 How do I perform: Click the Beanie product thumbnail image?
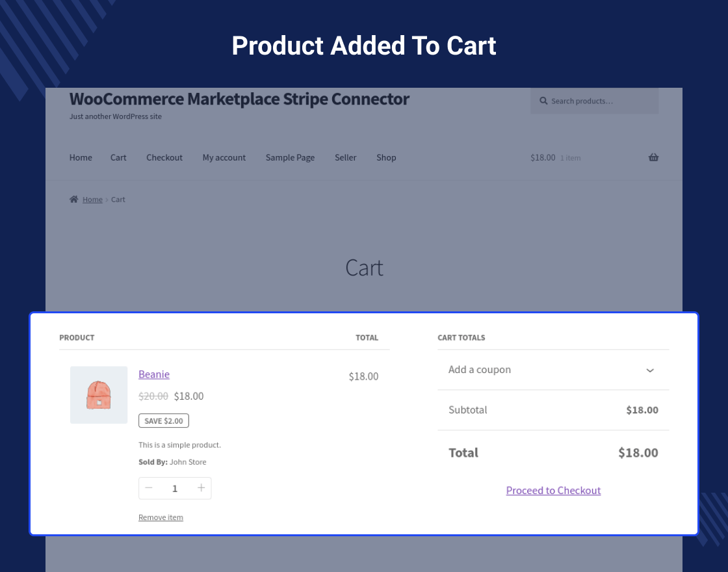98,395
